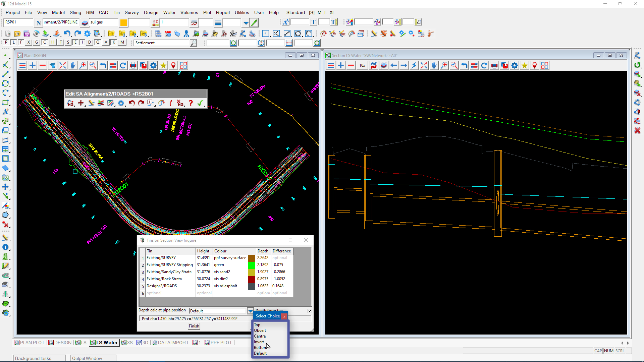Screen dimensions: 644x362
Task: Click the yellow star favourites icon in Section toolbar
Action: click(525, 65)
